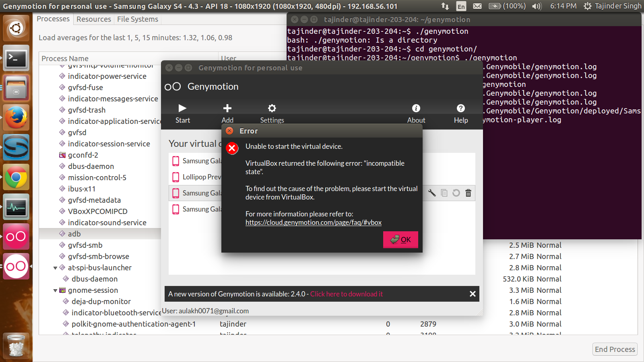Sort by Process Name column header

(129, 58)
